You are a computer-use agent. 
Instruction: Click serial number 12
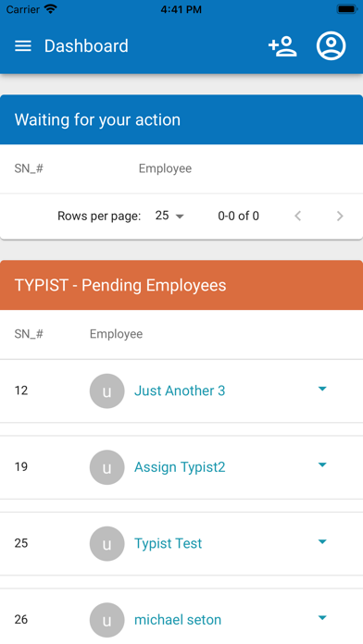(x=21, y=390)
